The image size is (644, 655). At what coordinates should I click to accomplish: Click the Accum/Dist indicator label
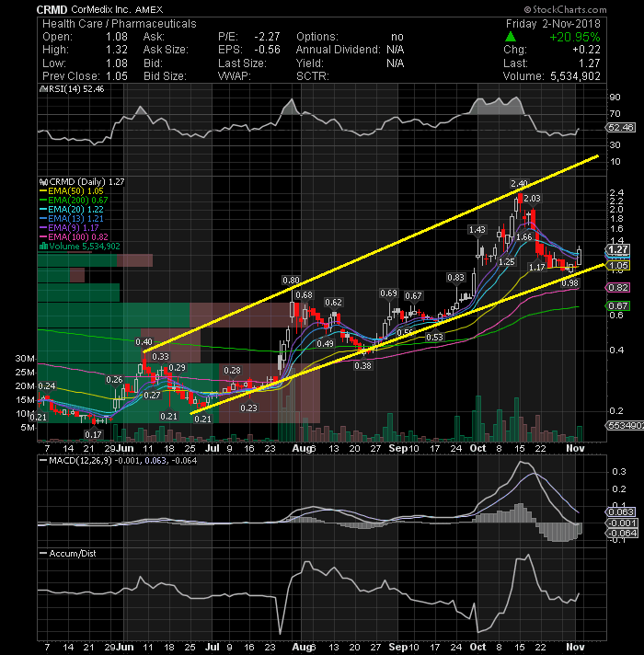73,554
